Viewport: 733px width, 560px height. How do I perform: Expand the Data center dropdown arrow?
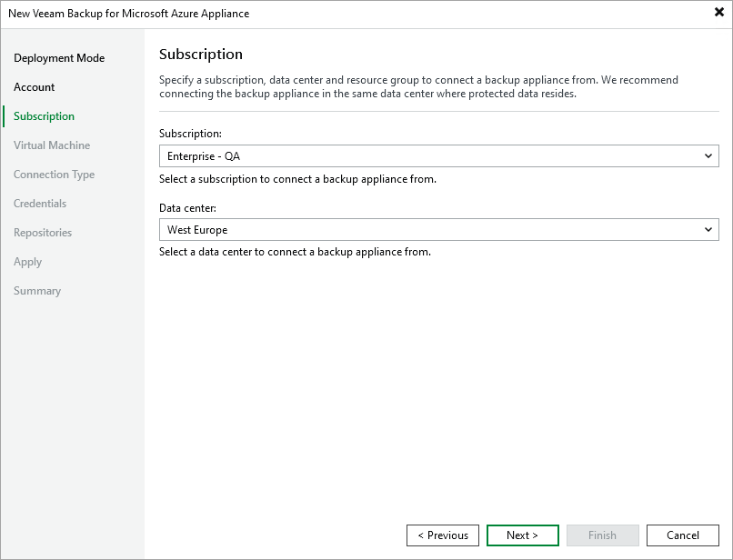pyautogui.click(x=708, y=229)
